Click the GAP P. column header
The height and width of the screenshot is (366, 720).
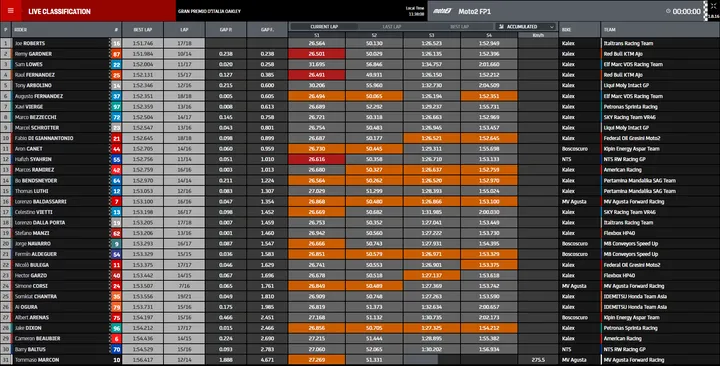225,30
